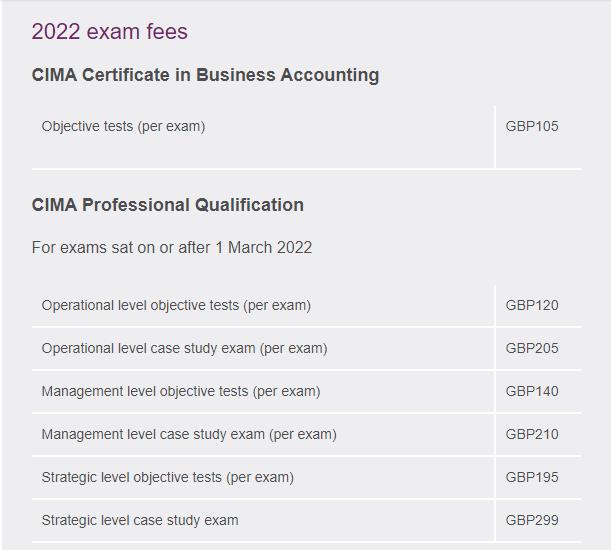Select 'Management level objective tests' row label
611x550 pixels.
click(x=181, y=391)
